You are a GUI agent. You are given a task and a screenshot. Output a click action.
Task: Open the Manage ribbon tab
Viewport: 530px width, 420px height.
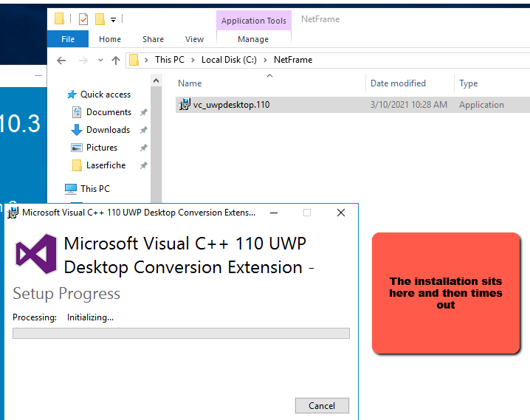pos(253,39)
